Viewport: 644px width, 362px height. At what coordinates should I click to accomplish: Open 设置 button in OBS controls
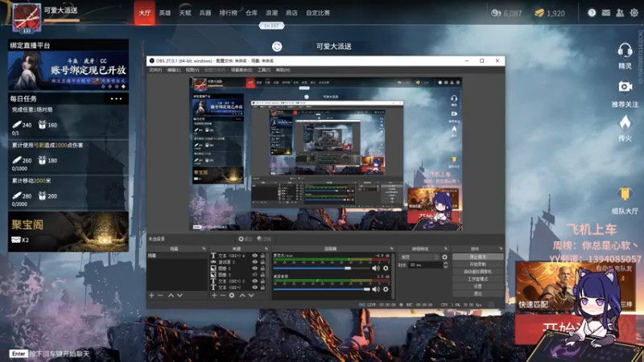click(477, 286)
